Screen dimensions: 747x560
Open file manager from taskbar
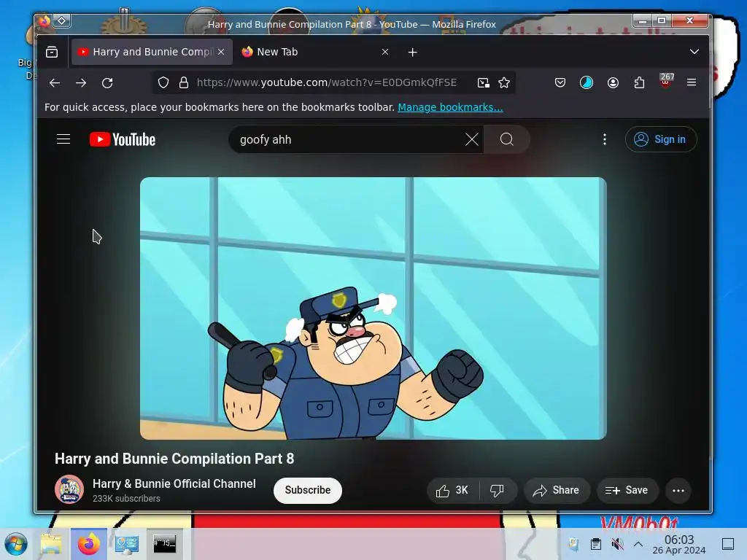pyautogui.click(x=52, y=544)
